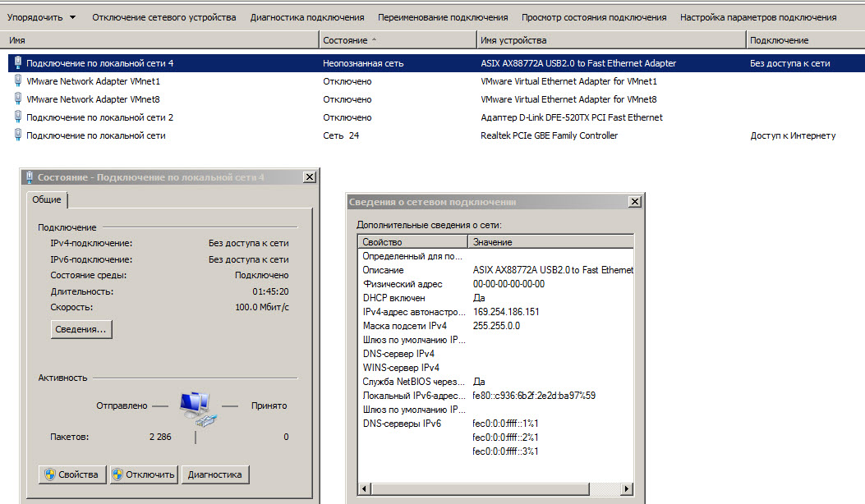Open the Упорядочить dropdown menu
This screenshot has height=504, width=865.
click(x=41, y=17)
